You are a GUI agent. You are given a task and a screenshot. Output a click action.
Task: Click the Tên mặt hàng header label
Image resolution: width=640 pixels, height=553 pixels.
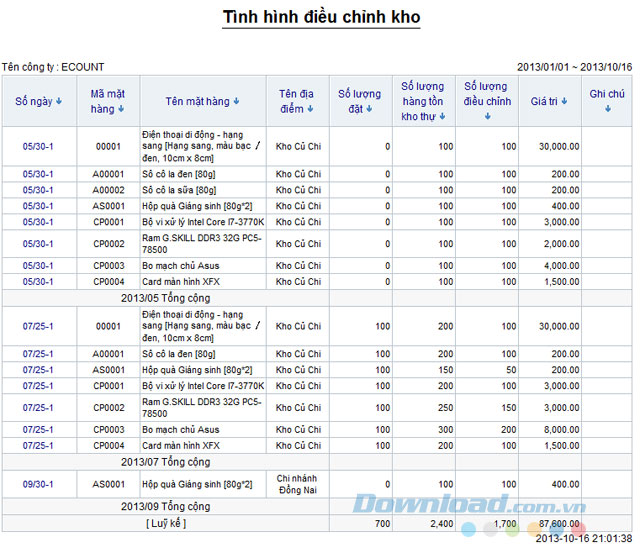pyautogui.click(x=198, y=101)
